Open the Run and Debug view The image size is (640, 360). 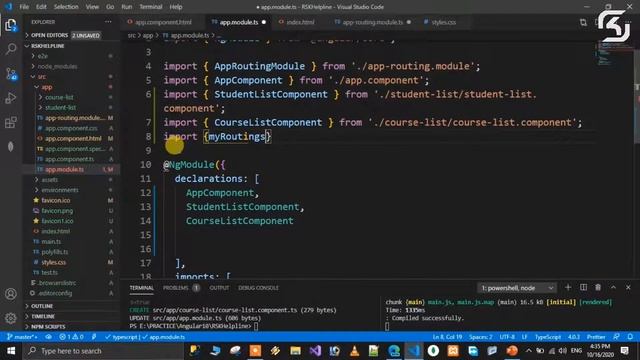pyautogui.click(x=11, y=98)
